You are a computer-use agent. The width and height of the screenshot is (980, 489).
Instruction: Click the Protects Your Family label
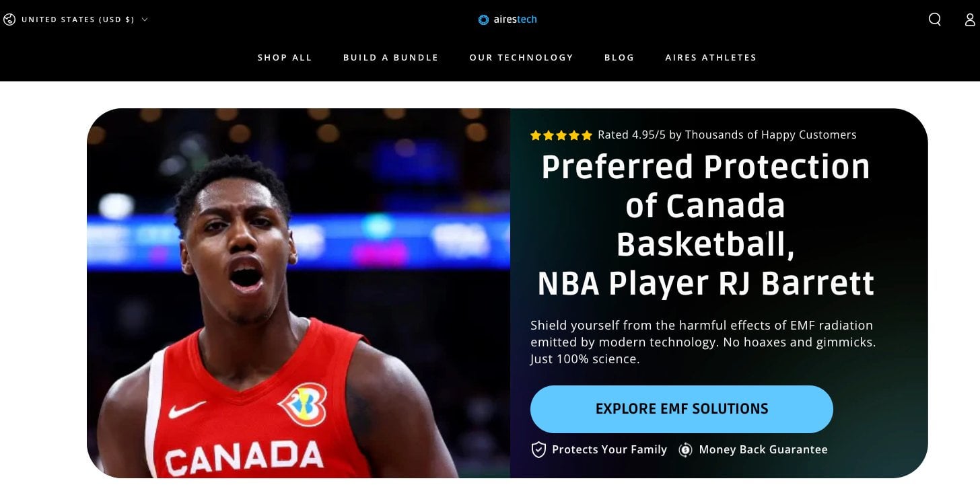coord(609,449)
